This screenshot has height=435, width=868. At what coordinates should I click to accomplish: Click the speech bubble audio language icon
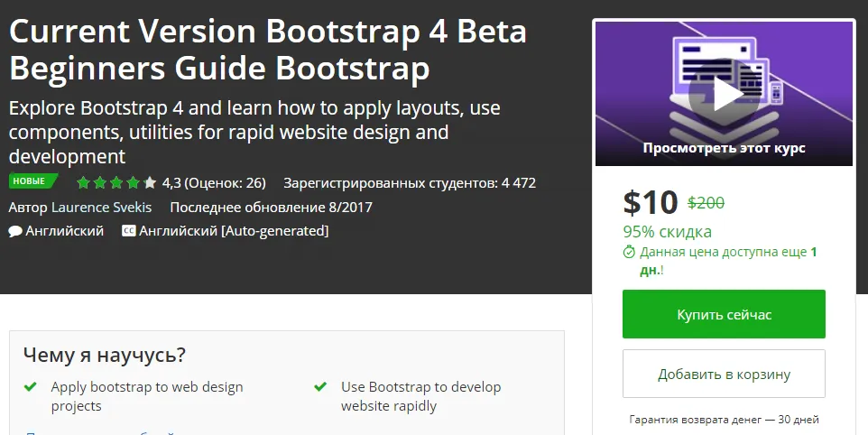[15, 231]
